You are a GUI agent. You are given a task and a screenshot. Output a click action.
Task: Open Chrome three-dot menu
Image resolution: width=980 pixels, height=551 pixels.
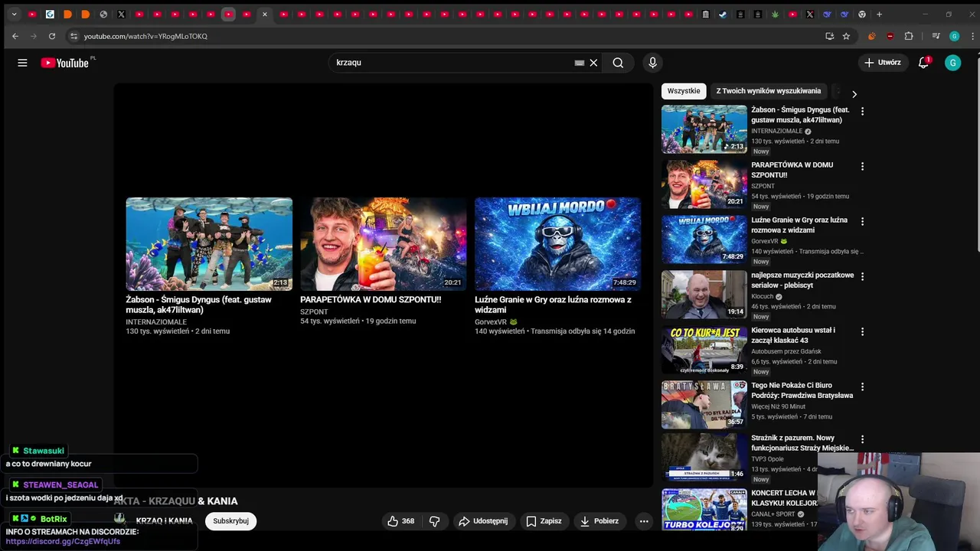[971, 36]
